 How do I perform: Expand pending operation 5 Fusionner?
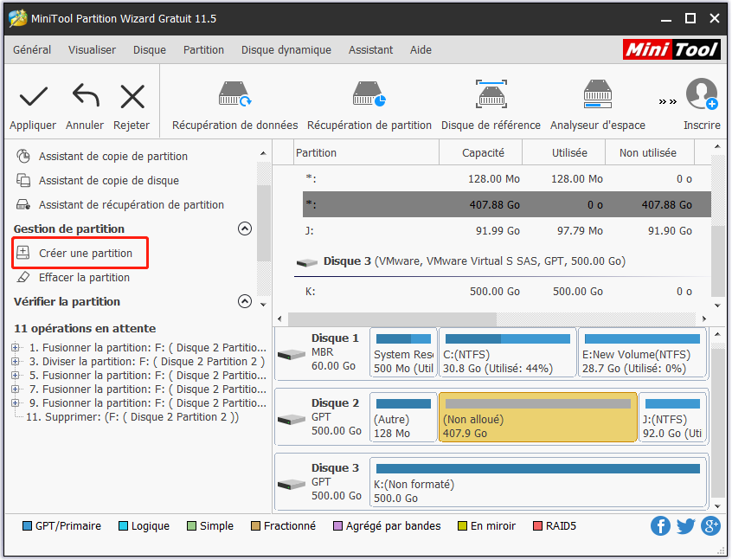tap(16, 375)
